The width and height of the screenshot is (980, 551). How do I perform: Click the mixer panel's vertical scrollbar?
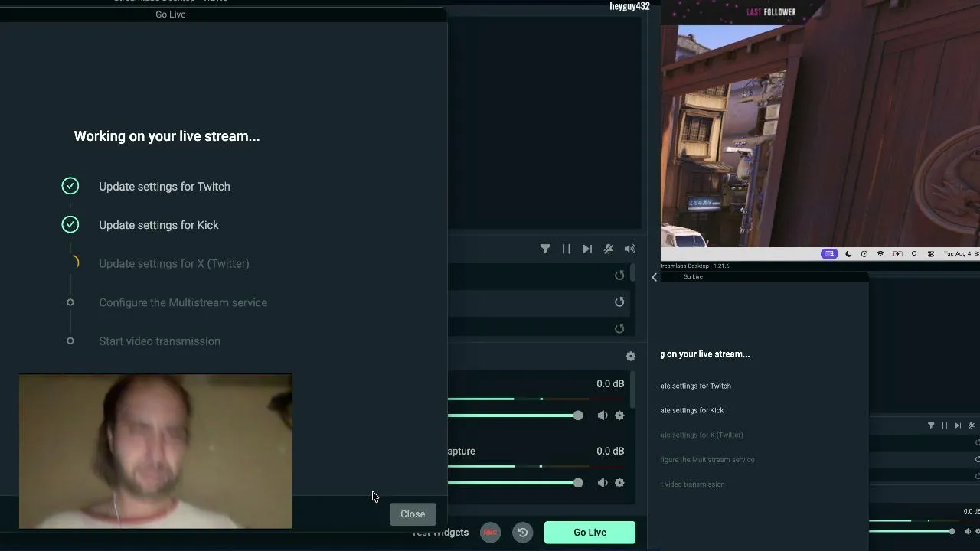(632, 390)
